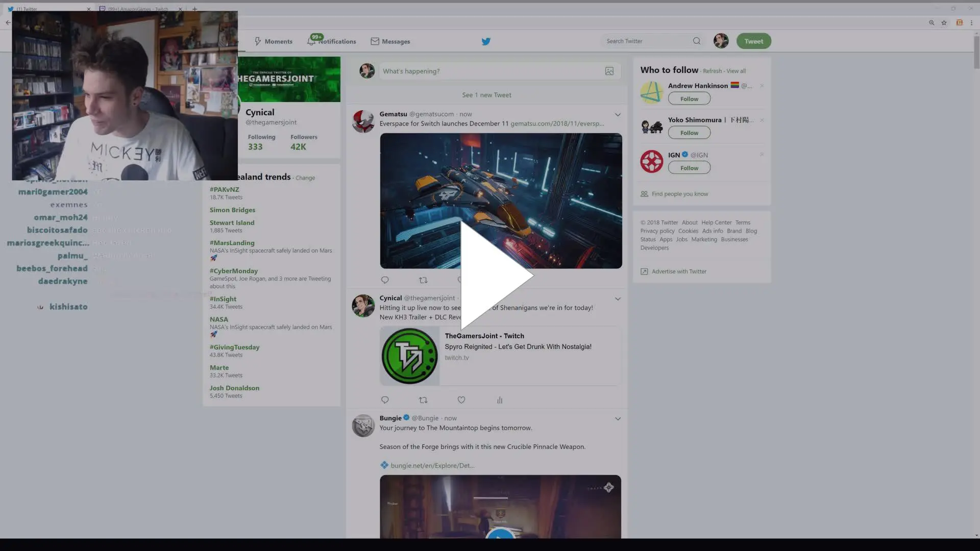Click the Cynical avatar beside the Twitch tweet
Image resolution: width=980 pixels, height=551 pixels.
[x=363, y=306]
